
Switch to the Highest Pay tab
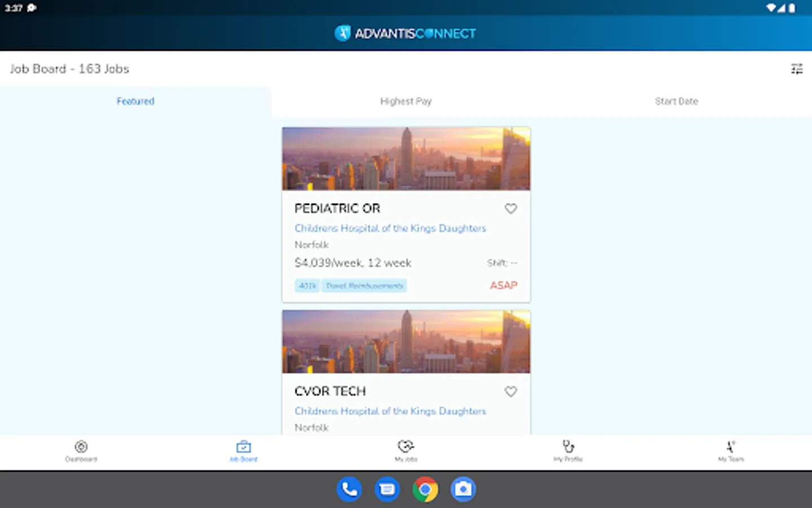(406, 102)
